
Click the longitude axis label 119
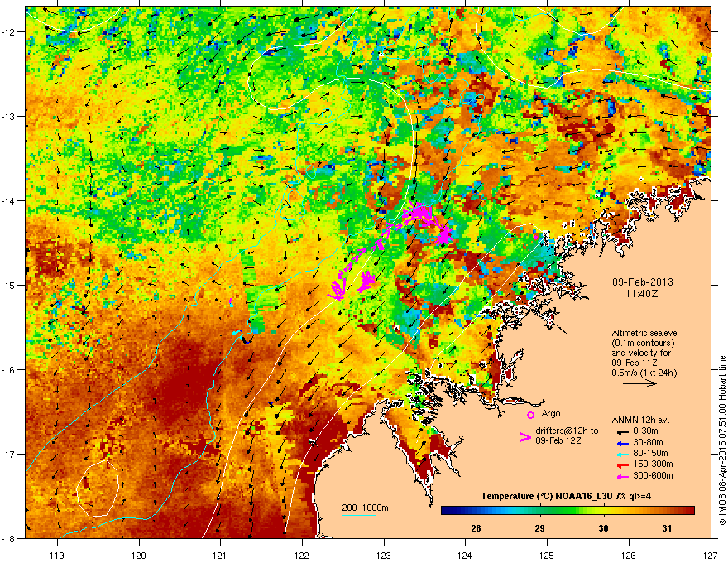pyautogui.click(x=57, y=555)
